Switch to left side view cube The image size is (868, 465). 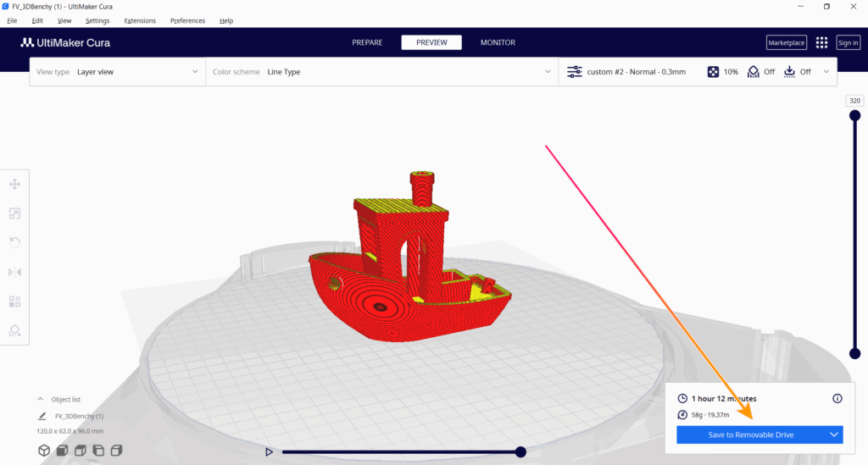click(x=98, y=450)
